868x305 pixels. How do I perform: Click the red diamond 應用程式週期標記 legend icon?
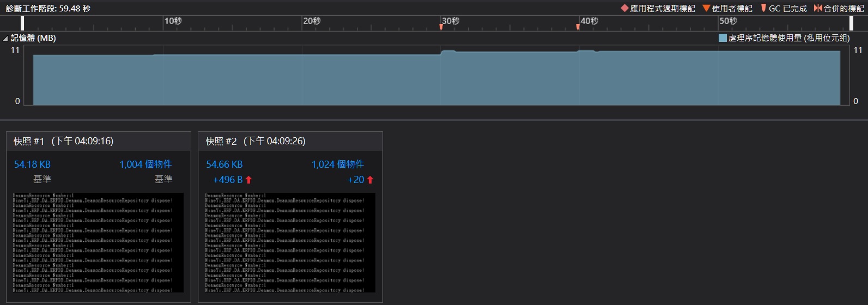[x=624, y=8]
